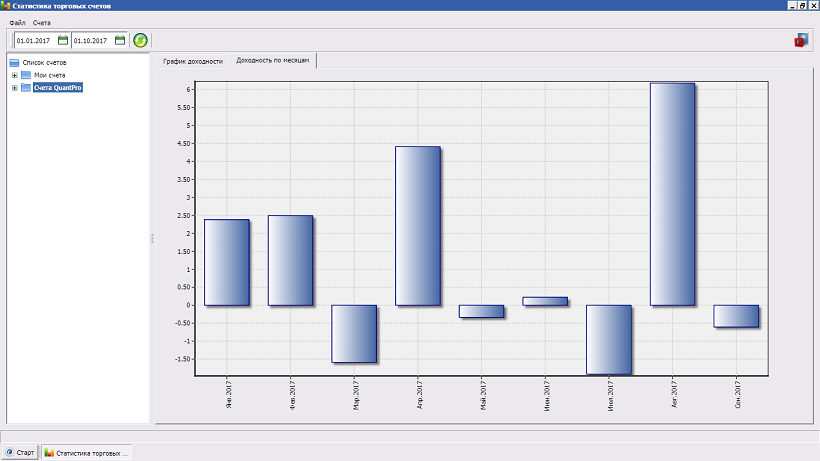This screenshot has height=461, width=820.
Task: Click the green refresh icon in toolbar
Action: coord(141,40)
